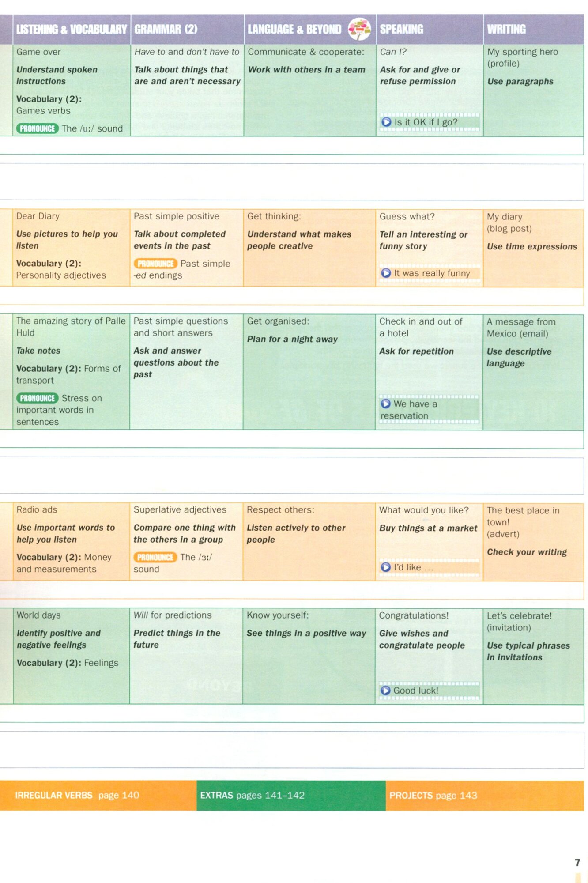Click the "Superlative adjectives" grammar cell title

(x=180, y=509)
